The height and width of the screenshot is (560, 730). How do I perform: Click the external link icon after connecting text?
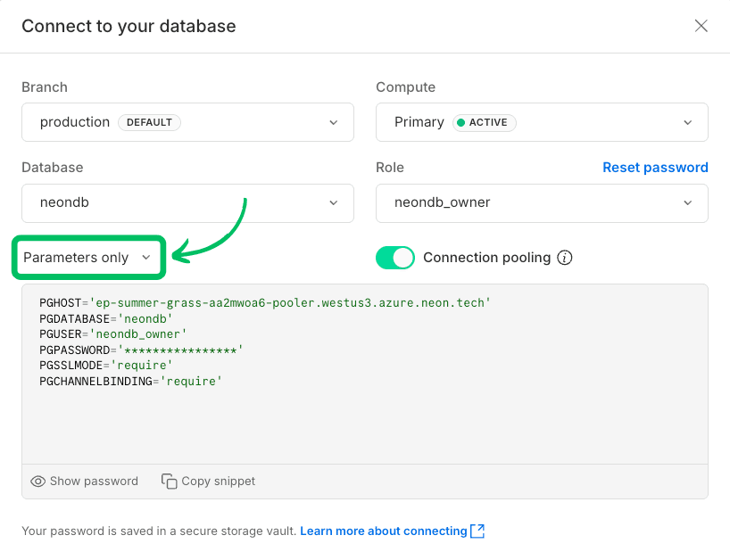478,531
